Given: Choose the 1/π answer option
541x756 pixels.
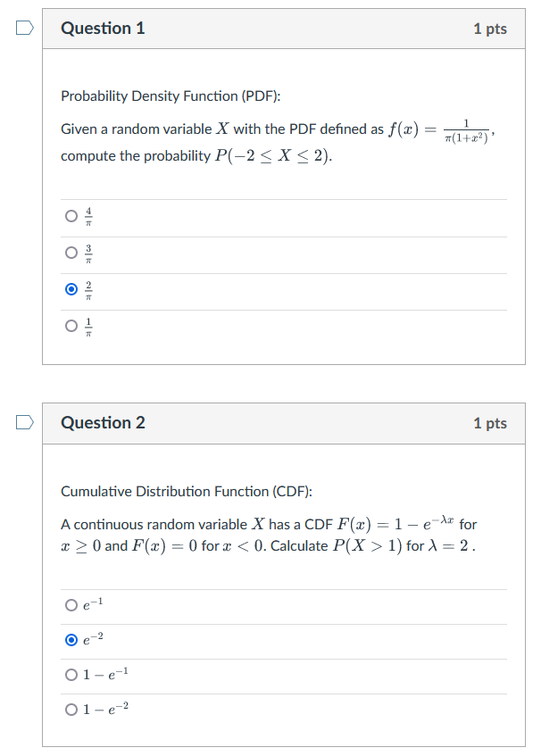Looking at the screenshot, I should point(71,325).
